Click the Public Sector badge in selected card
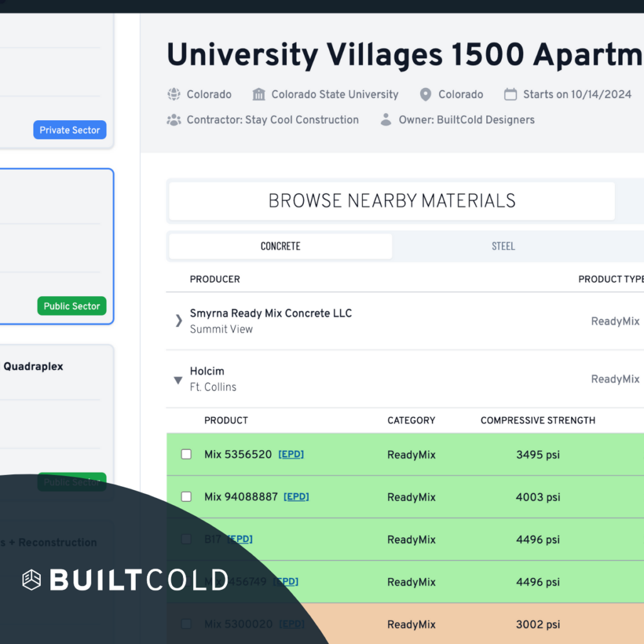This screenshot has width=644, height=644. click(x=72, y=306)
